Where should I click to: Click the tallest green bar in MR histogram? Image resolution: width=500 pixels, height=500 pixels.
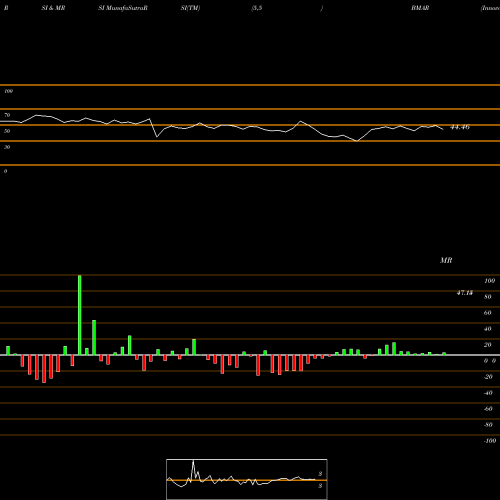[x=80, y=315]
